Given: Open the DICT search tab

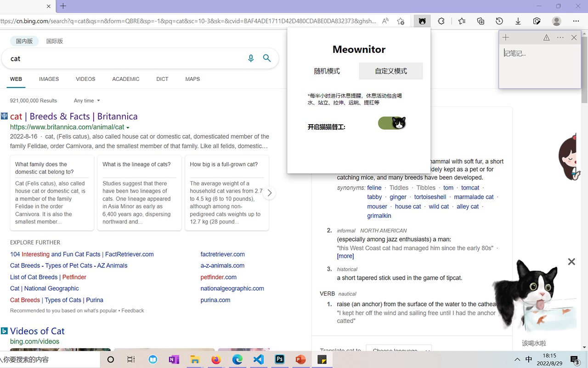Looking at the screenshot, I should 162,79.
